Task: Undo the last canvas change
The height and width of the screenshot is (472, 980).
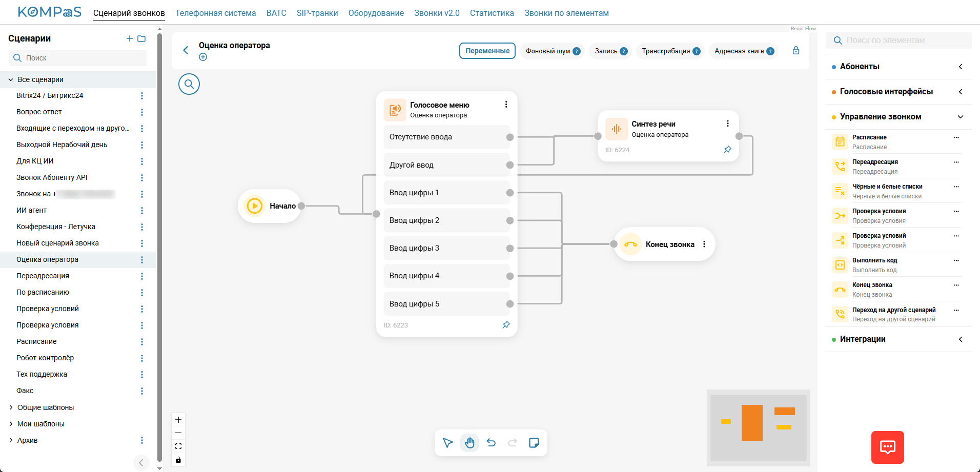Action: 491,443
